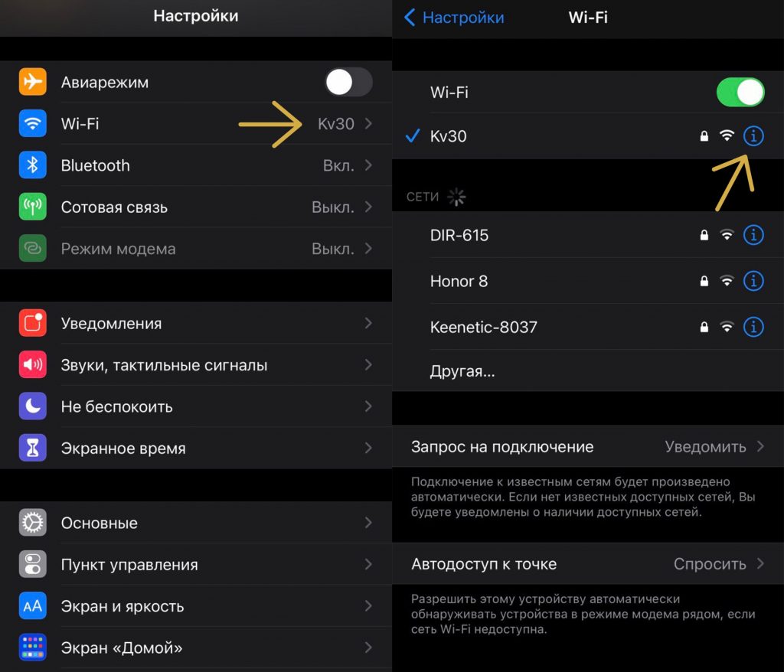Tap the green Сотовая связь antenna icon
The height and width of the screenshot is (672, 784).
tap(32, 207)
